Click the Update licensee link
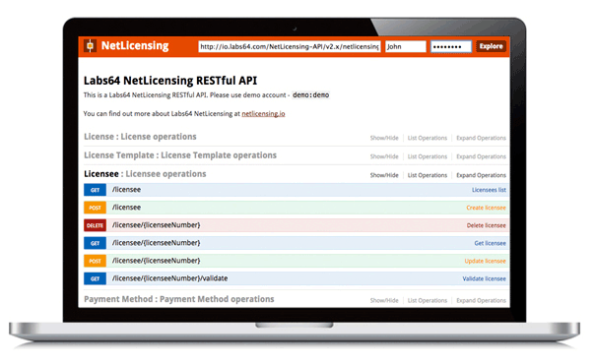This screenshot has width=594, height=364. click(x=486, y=261)
